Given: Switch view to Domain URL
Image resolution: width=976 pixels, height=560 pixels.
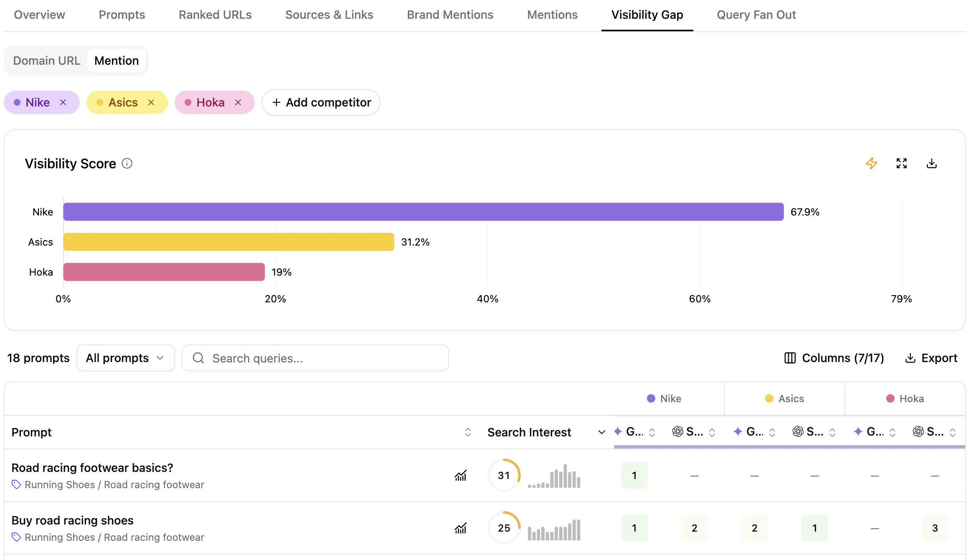Looking at the screenshot, I should [47, 61].
